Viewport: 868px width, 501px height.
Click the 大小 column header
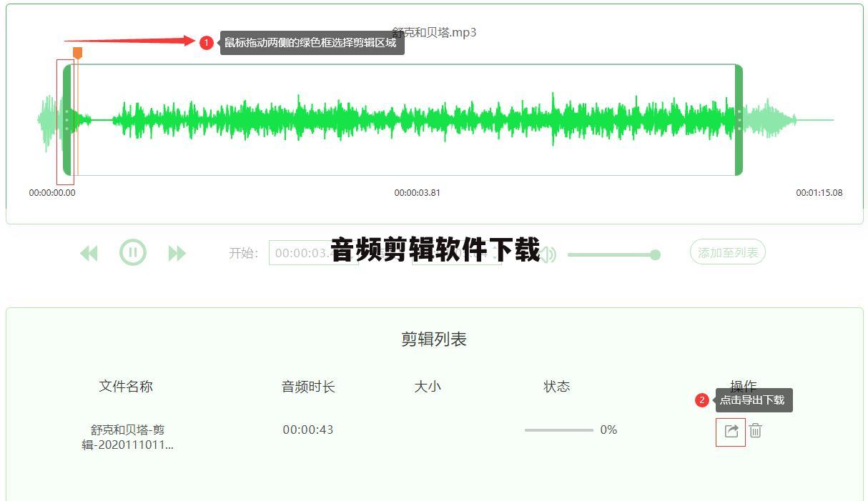428,387
